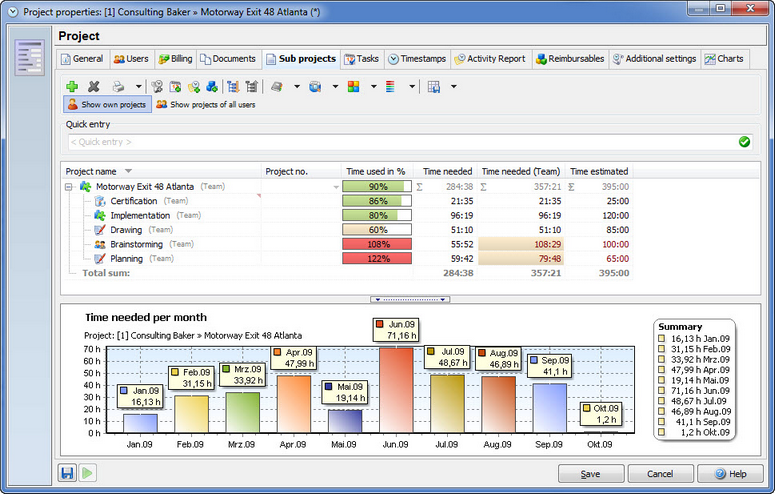Collapse the Motorway Exit 48 Atlanta tree node
Image resolution: width=775 pixels, height=494 pixels.
coord(69,187)
